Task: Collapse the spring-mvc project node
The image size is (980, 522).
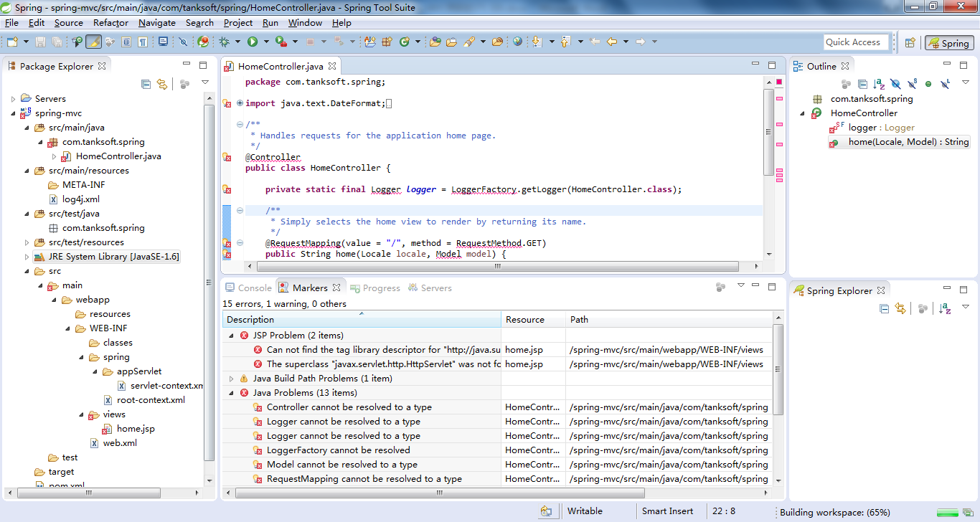Action: tap(13, 113)
